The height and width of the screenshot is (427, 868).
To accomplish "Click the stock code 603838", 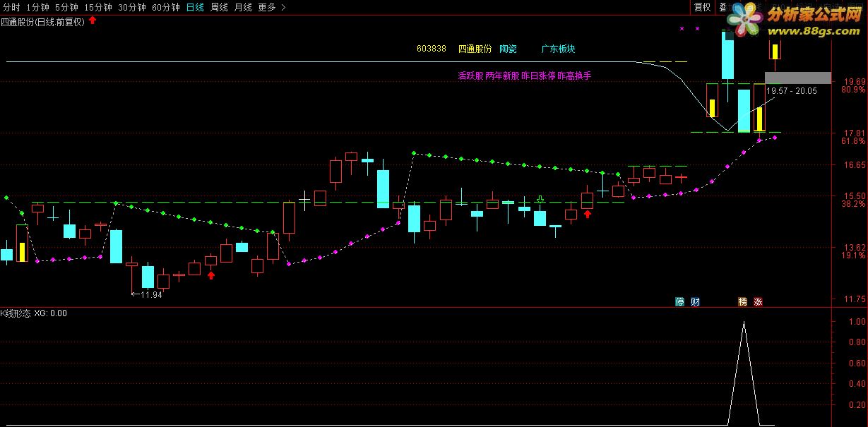I will pos(432,49).
